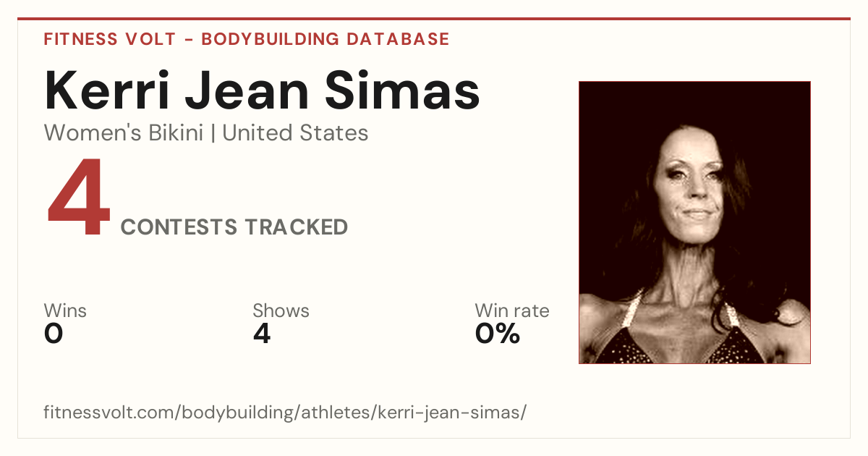868x456 pixels.
Task: Select the 'CONTESTS TRACKED' label
Action: coord(234,227)
